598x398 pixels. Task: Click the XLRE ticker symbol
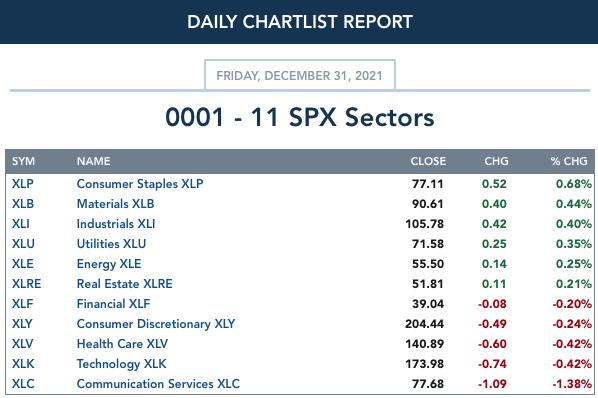coord(26,284)
